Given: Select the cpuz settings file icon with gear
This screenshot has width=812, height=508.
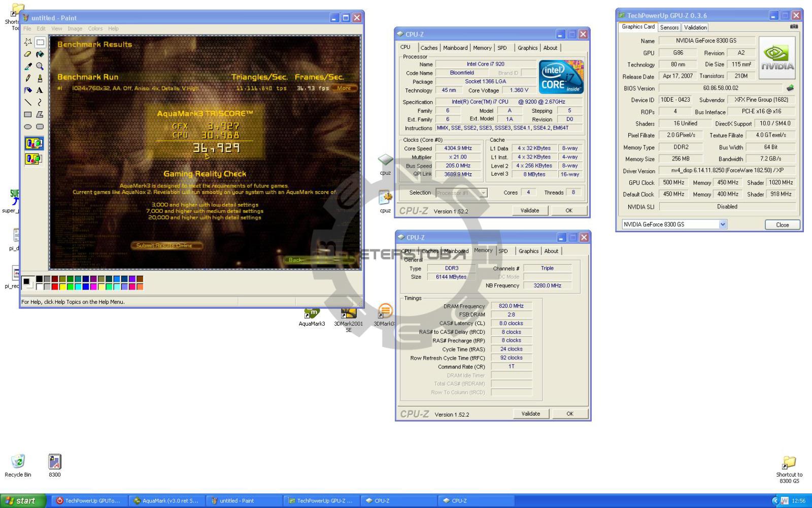Looking at the screenshot, I should pos(385,202).
